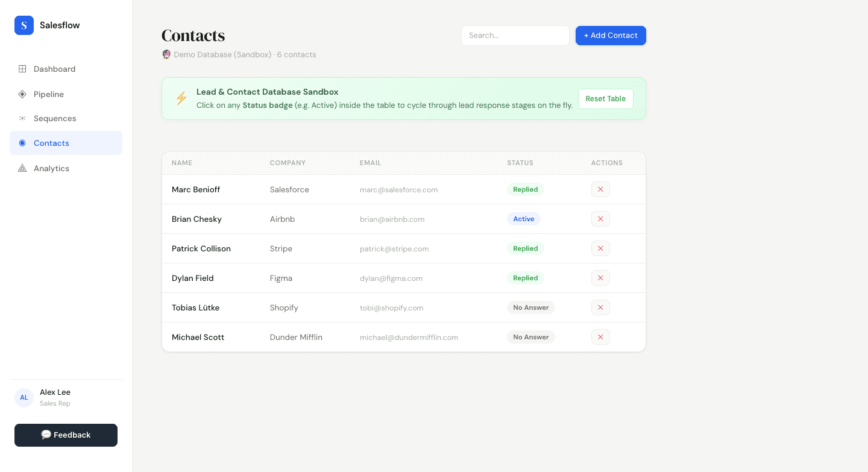Screen dimensions: 868x472
Task: Cycle the No Answer badge for Michael Scott
Action: click(x=531, y=337)
